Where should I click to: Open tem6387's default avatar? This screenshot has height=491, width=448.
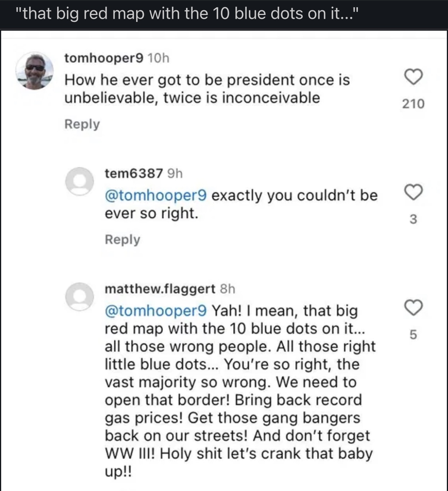tap(79, 181)
